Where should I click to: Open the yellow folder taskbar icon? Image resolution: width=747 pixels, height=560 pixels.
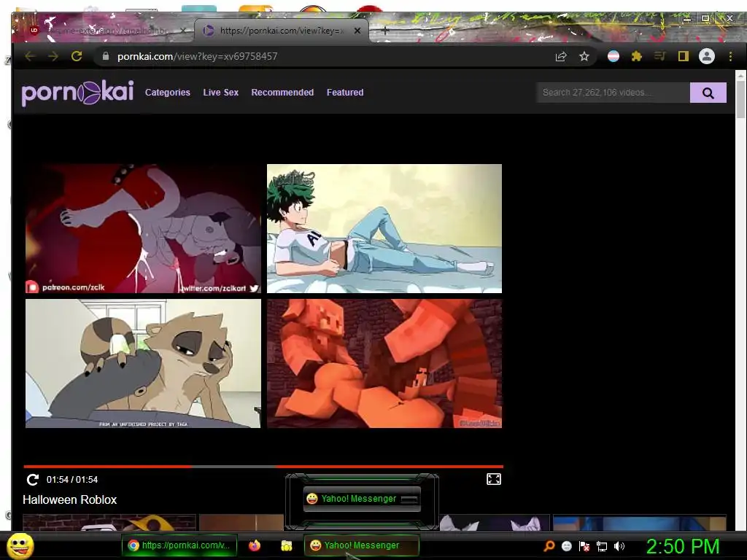pos(286,545)
